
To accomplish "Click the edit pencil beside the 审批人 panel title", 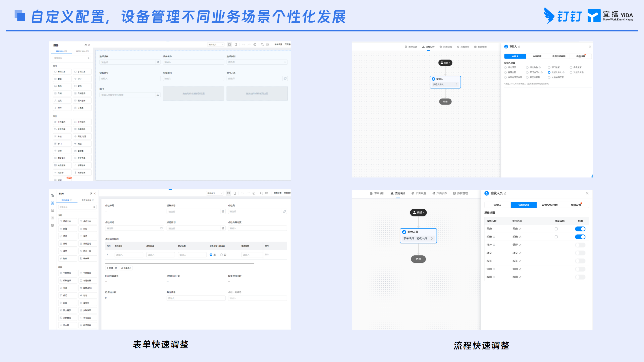I will pos(519,47).
